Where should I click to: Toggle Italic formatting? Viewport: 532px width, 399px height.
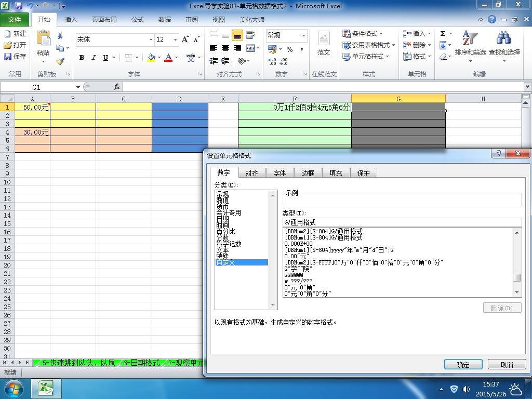(x=94, y=58)
